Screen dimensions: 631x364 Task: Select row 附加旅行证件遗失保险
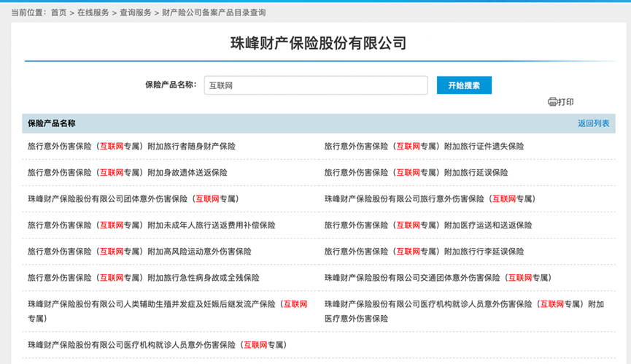coord(424,147)
